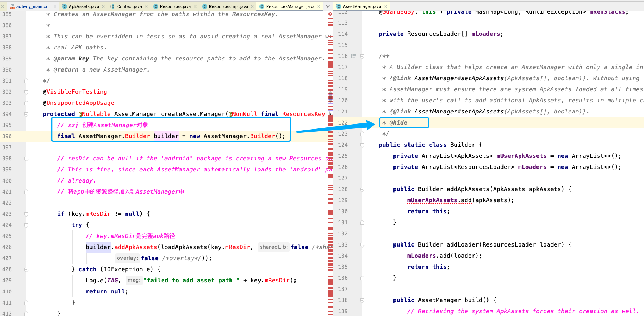The width and height of the screenshot is (644, 316).
Task: Click the red error indicator atop left scrollbar
Action: click(330, 14)
